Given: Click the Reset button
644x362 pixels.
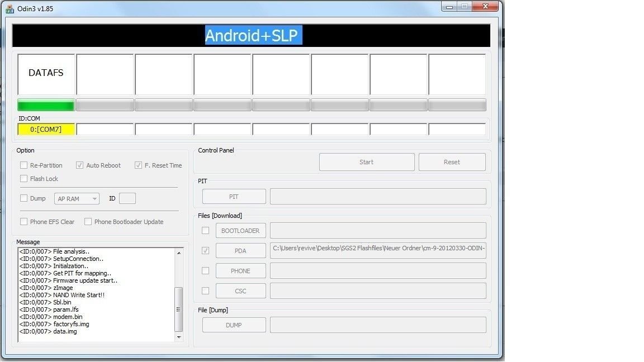Looking at the screenshot, I should click(x=452, y=162).
